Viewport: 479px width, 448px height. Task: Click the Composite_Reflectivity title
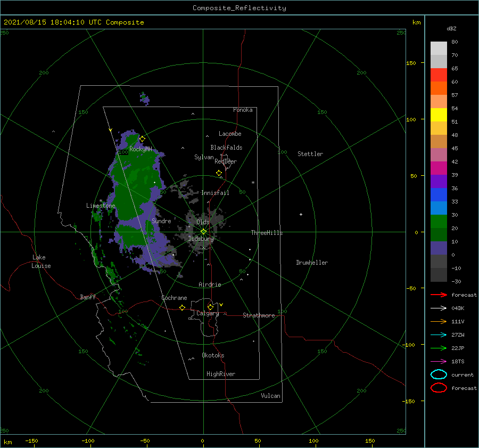[x=240, y=8]
